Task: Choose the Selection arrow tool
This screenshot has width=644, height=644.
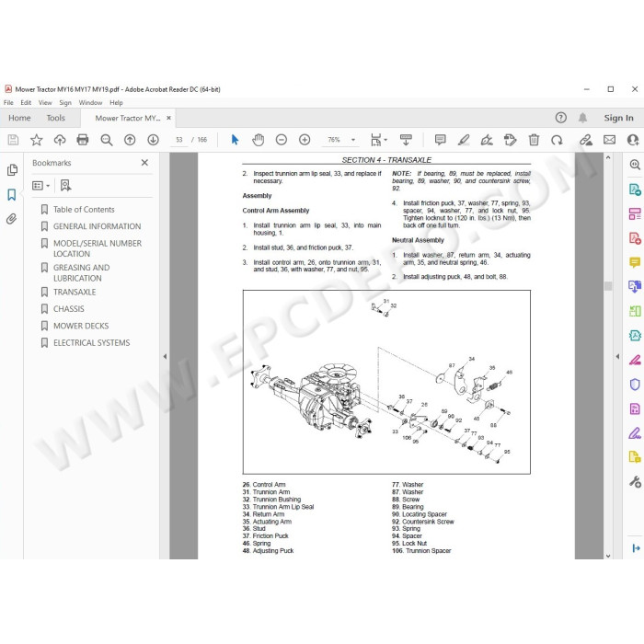Action: click(235, 140)
